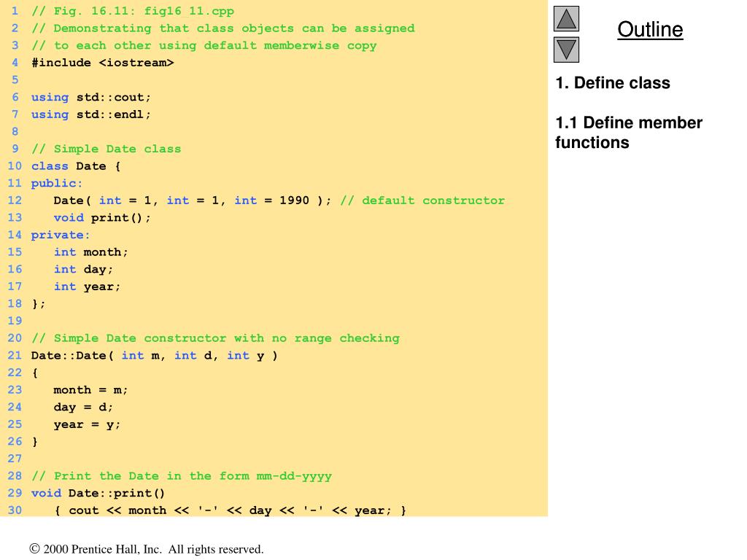Click 'Date::Date(' definition on line 21
Screen dimensions: 747x560
(72, 355)
